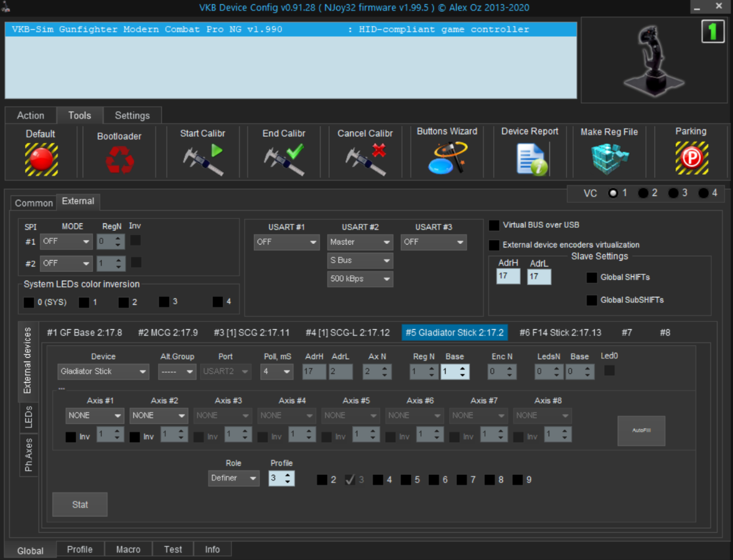The image size is (733, 560).
Task: Click the Make Reg File cube icon
Action: [x=610, y=159]
